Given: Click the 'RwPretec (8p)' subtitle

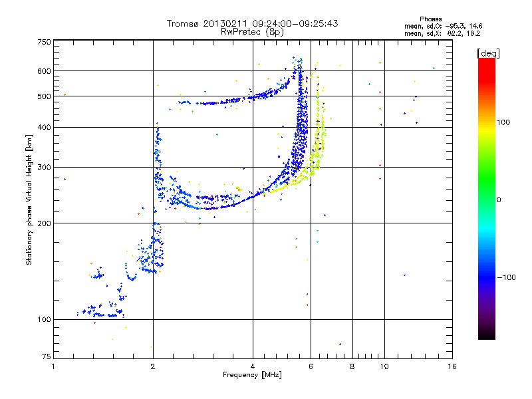Looking at the screenshot, I should tap(252, 32).
